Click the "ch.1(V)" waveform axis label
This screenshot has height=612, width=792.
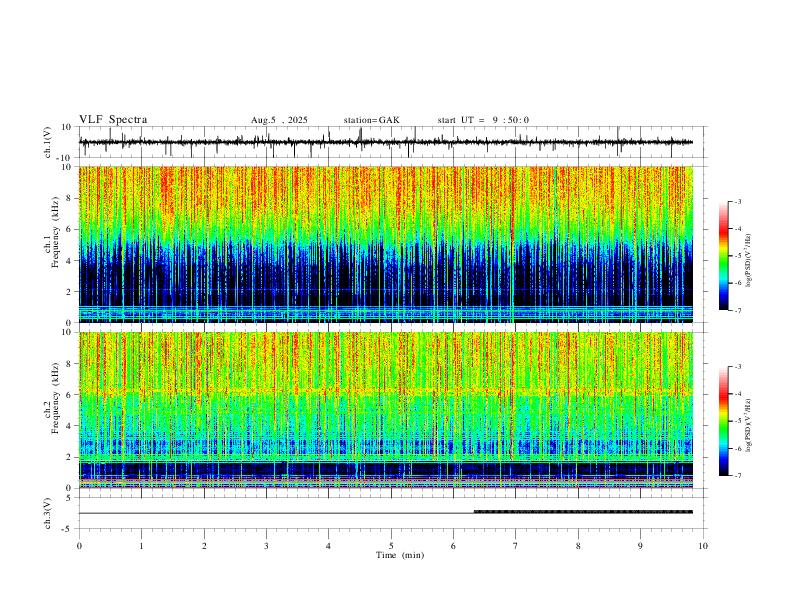coord(48,142)
